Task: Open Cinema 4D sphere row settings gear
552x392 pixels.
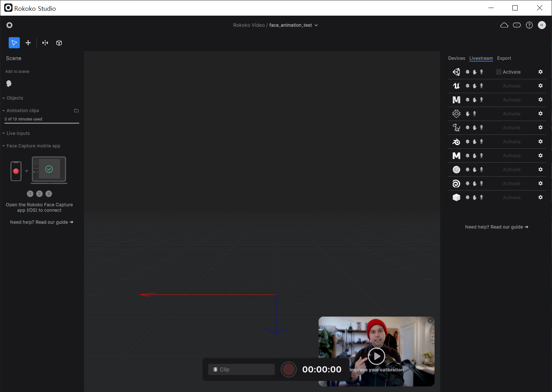Action: pos(541,169)
